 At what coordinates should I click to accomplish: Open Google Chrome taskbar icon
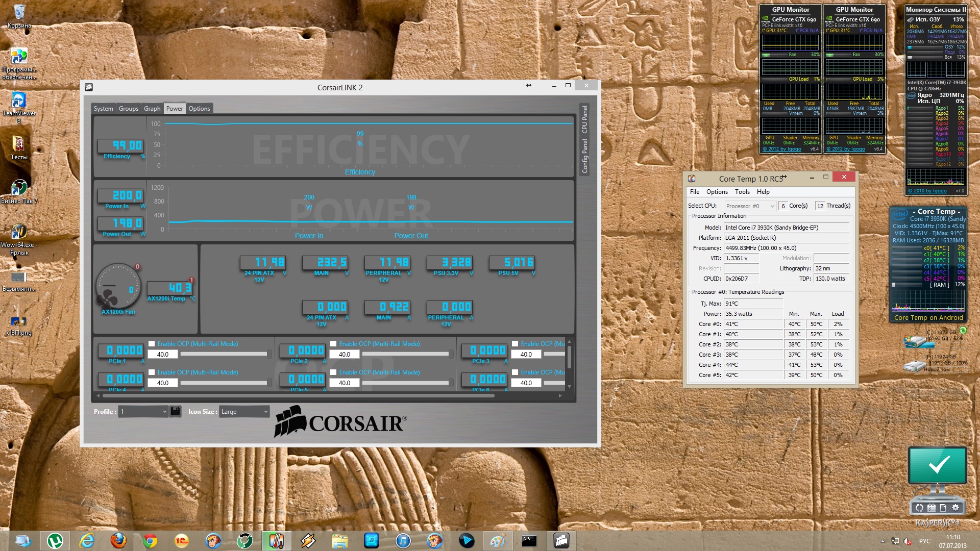(150, 540)
